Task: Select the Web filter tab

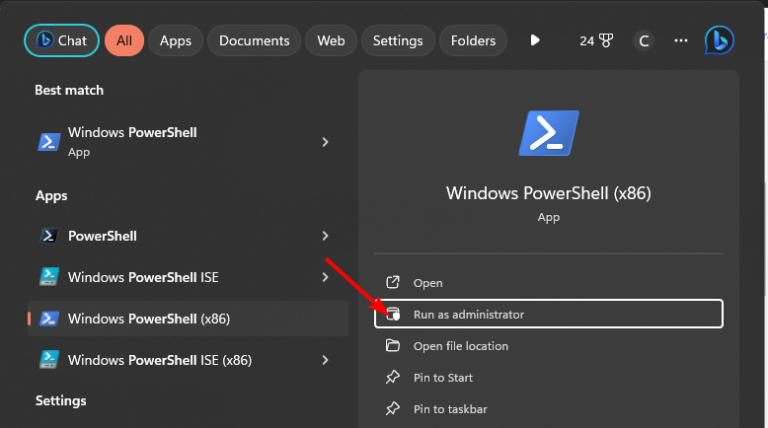Action: [331, 40]
